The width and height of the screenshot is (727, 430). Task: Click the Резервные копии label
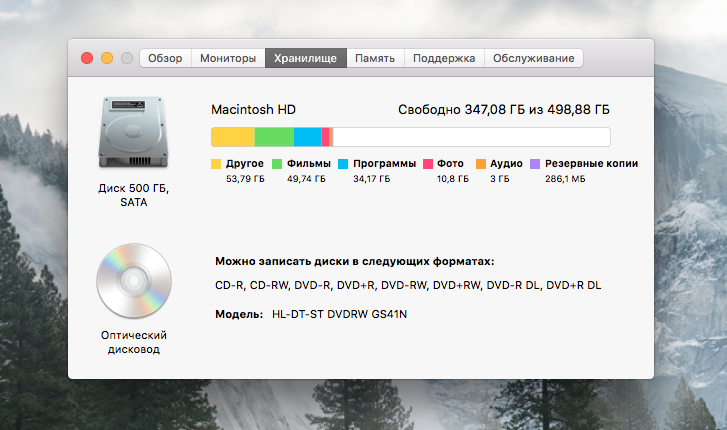tap(592, 164)
